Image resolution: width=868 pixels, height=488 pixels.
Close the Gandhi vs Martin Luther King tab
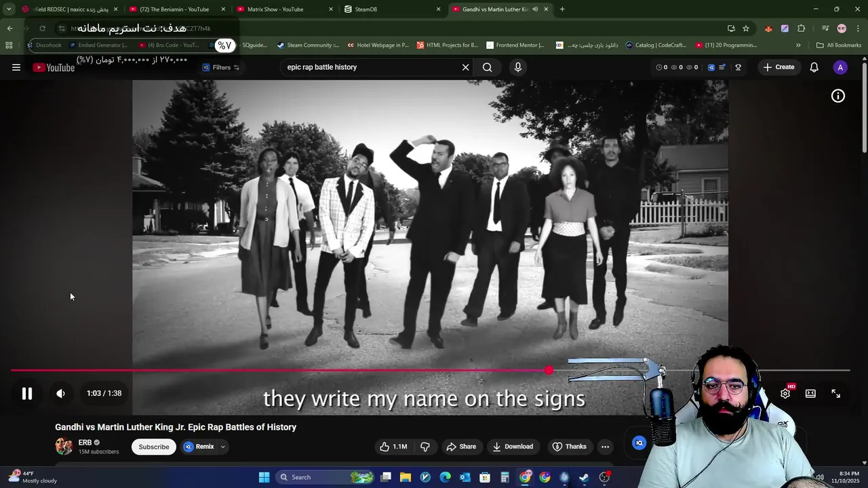[x=546, y=9]
